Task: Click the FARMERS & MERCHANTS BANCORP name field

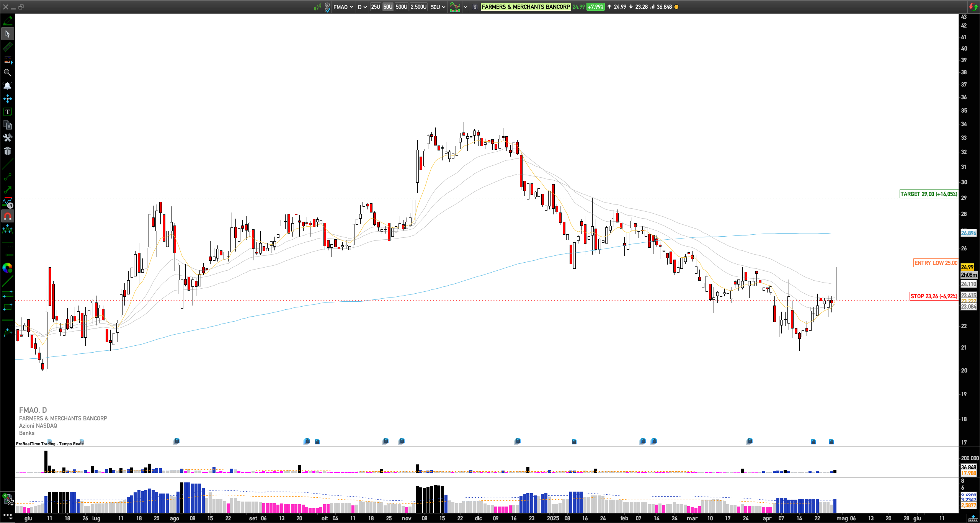Action: 526,7
